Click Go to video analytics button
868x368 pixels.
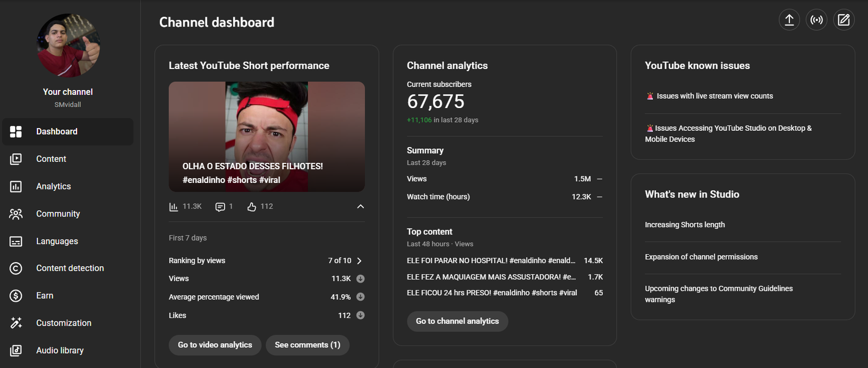pos(215,345)
